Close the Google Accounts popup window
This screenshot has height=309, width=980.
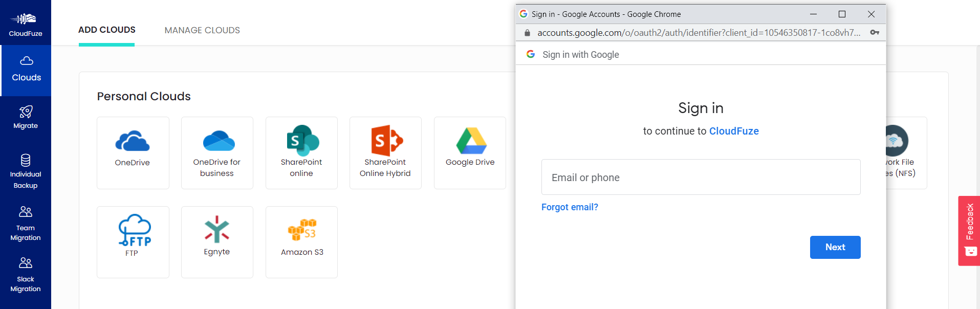pos(871,14)
